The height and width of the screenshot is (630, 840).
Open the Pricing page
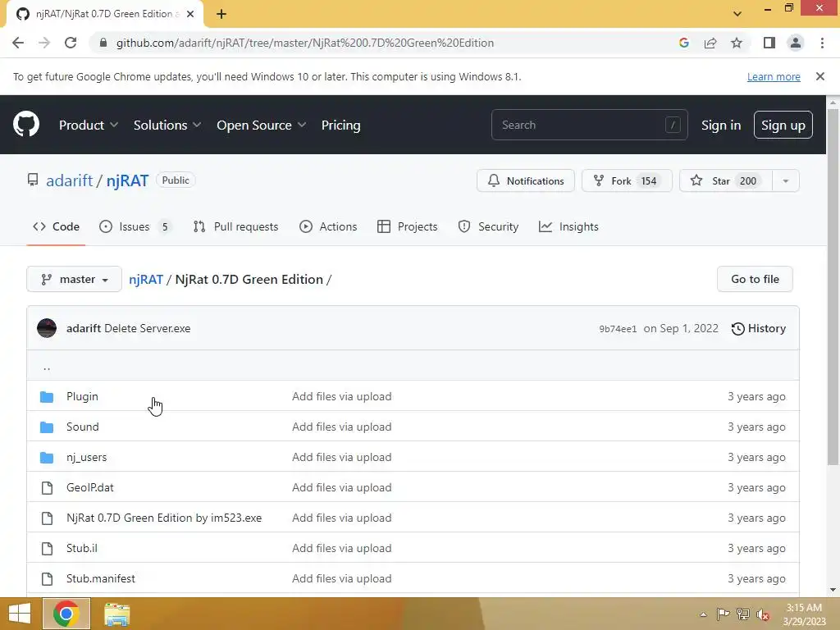point(340,125)
